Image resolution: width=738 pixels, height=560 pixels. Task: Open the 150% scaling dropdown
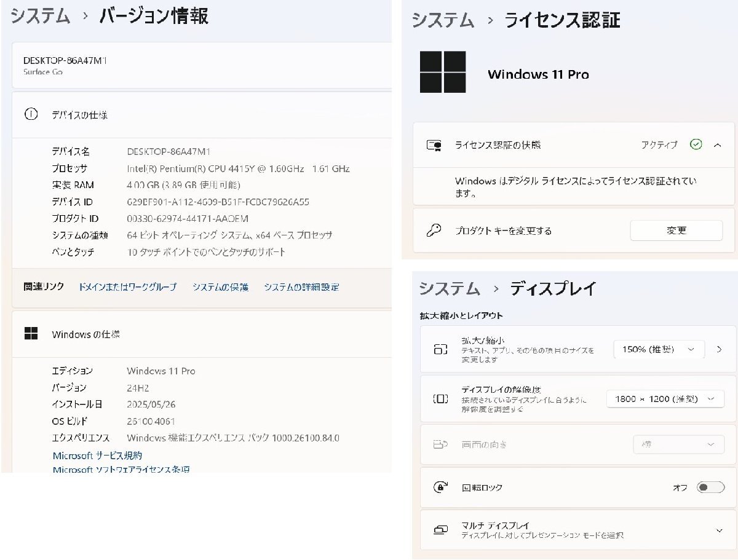659,349
